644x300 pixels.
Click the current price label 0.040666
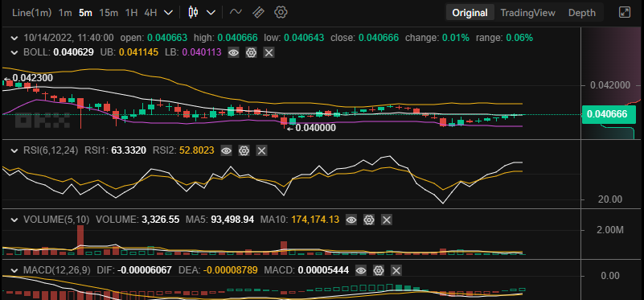point(607,114)
